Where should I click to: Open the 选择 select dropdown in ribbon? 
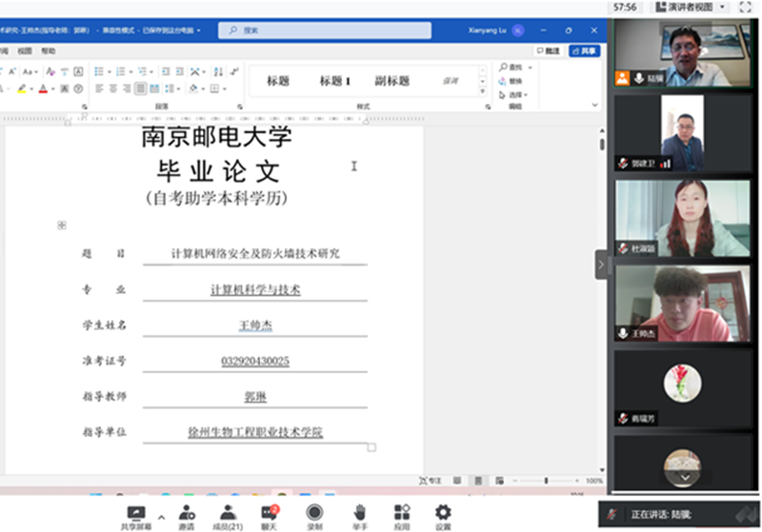tap(515, 95)
